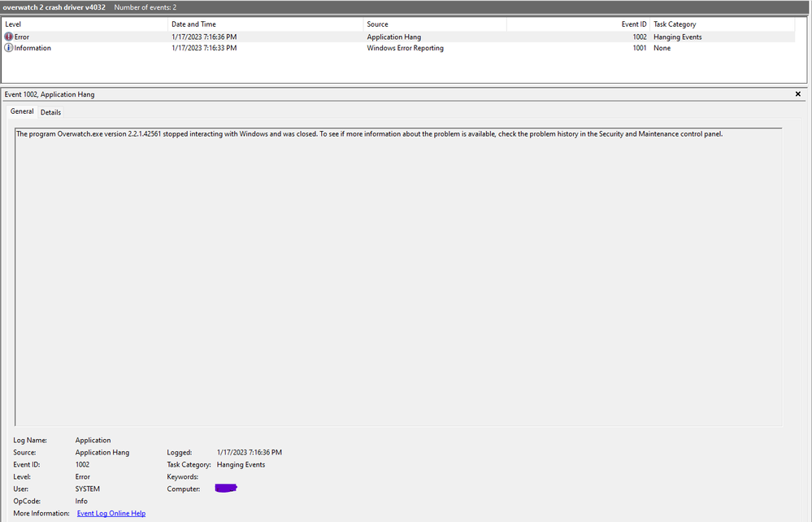The height and width of the screenshot is (522, 812).
Task: Click the User value SYSTEM
Action: coord(88,489)
